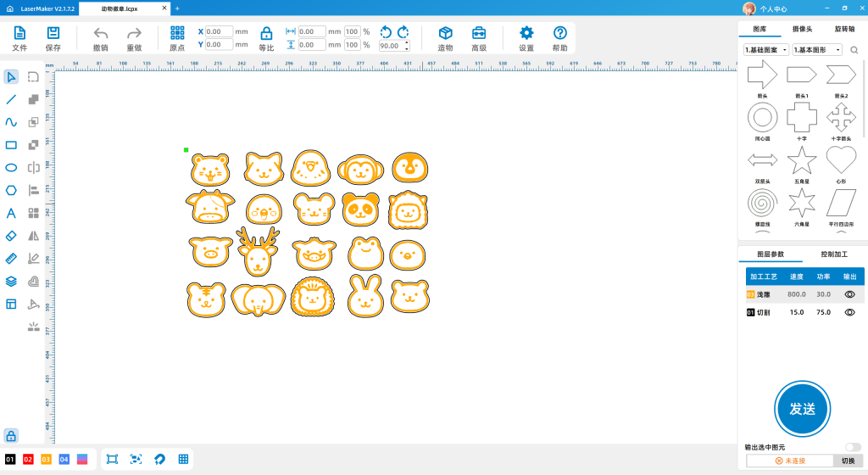This screenshot has height=475, width=868.
Task: Select the text tool labeled A
Action: coord(11,213)
